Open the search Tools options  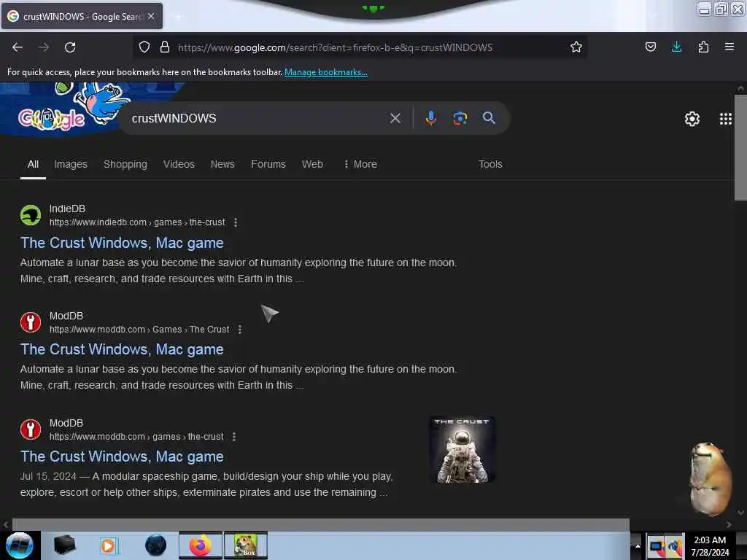(490, 164)
